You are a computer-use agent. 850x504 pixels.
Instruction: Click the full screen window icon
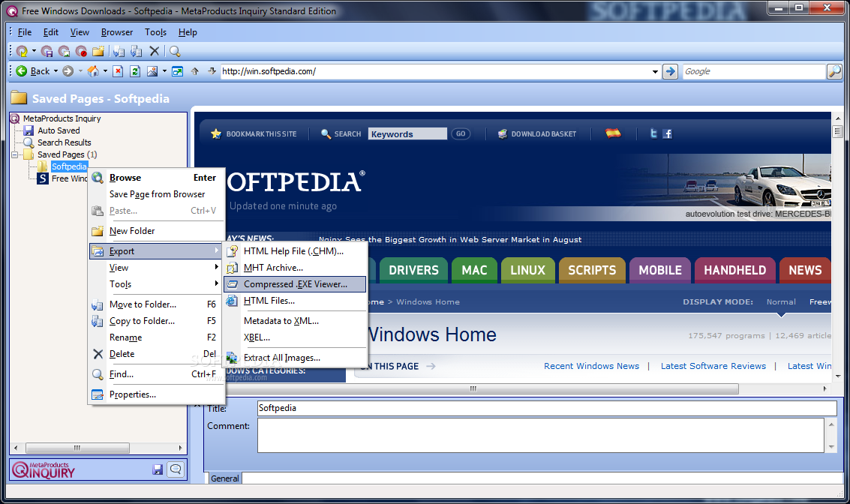(x=177, y=71)
